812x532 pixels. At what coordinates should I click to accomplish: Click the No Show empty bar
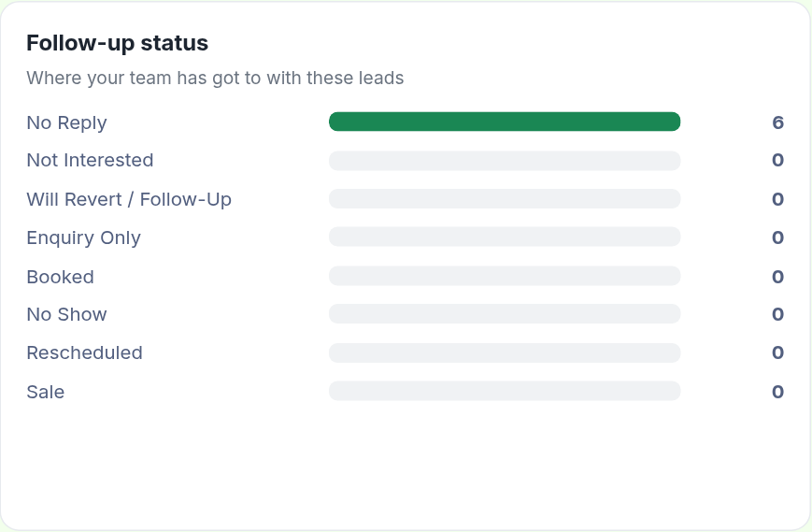point(505,314)
